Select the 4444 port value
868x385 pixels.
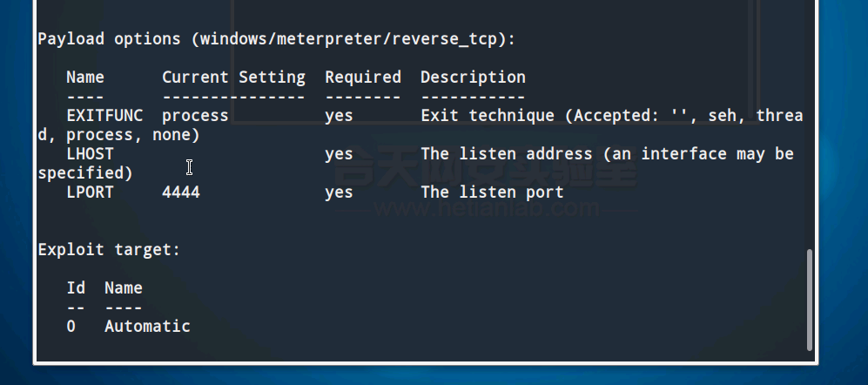[181, 192]
